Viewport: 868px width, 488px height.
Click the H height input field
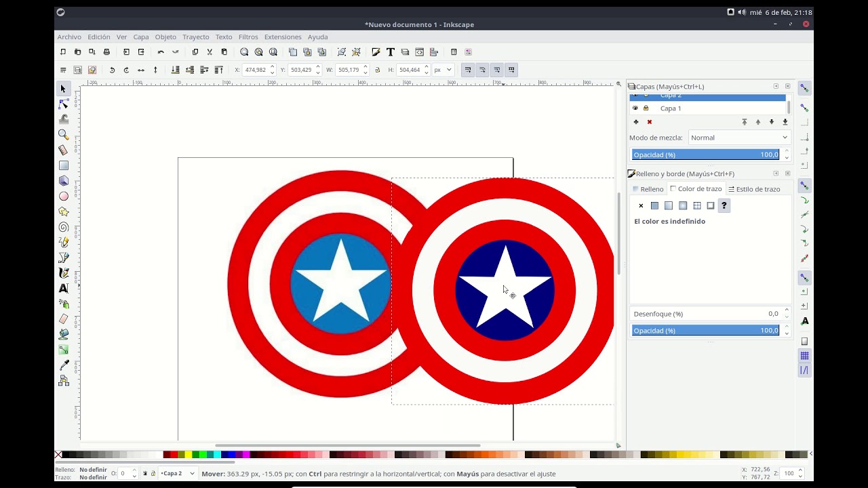410,70
